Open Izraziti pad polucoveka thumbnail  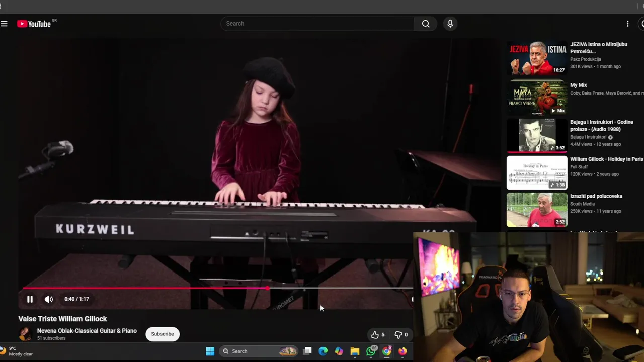[537, 210]
